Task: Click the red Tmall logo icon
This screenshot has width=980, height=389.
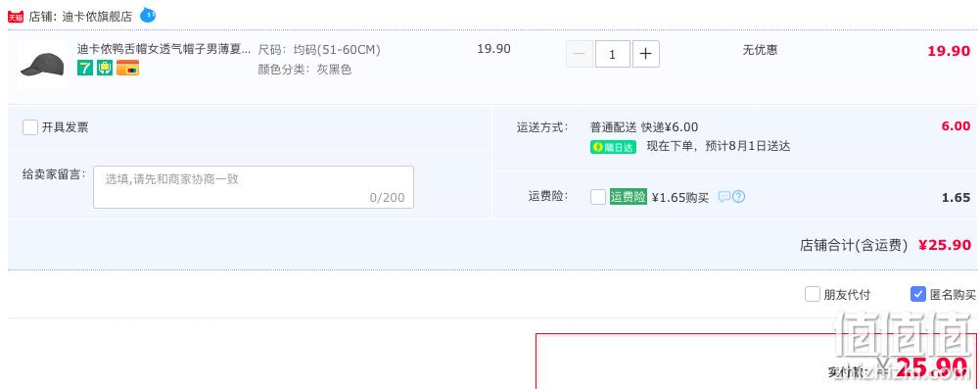Action: tap(15, 17)
